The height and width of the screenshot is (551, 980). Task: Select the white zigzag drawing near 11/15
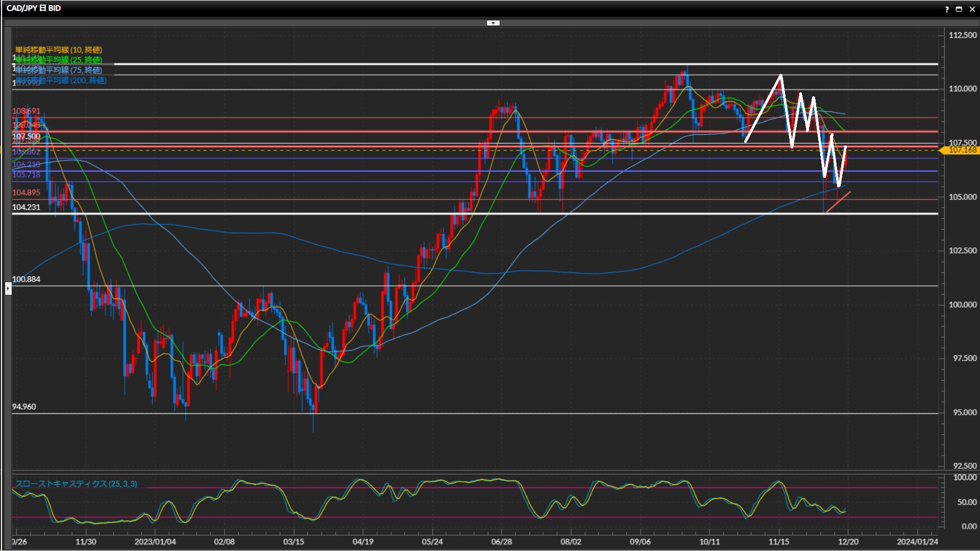pyautogui.click(x=763, y=108)
